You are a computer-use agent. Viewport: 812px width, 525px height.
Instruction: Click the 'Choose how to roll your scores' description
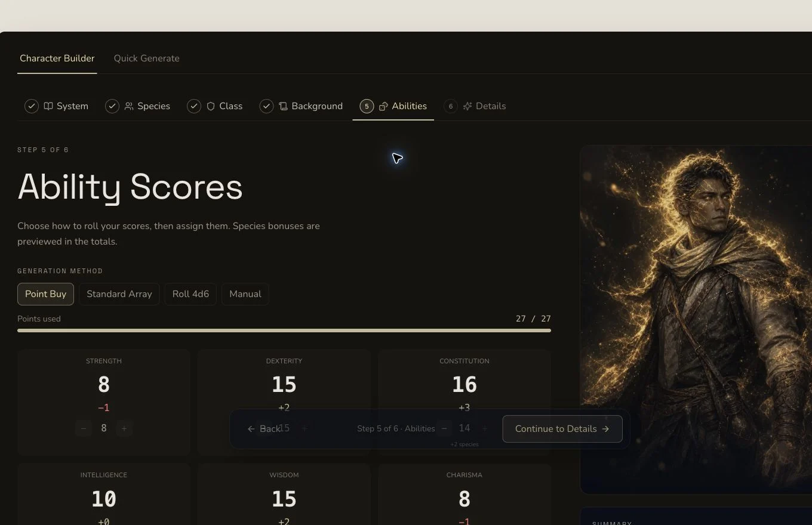[x=168, y=234]
